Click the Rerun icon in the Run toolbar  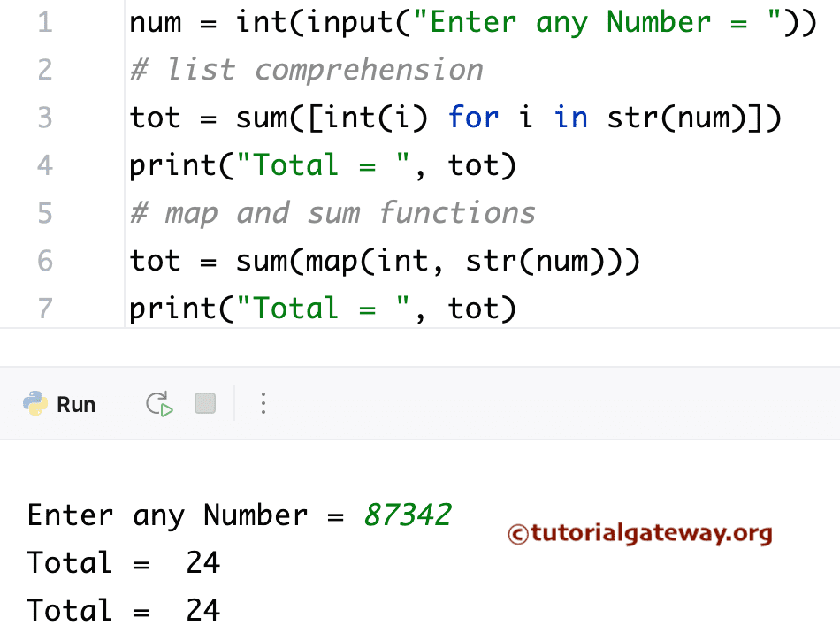[159, 404]
